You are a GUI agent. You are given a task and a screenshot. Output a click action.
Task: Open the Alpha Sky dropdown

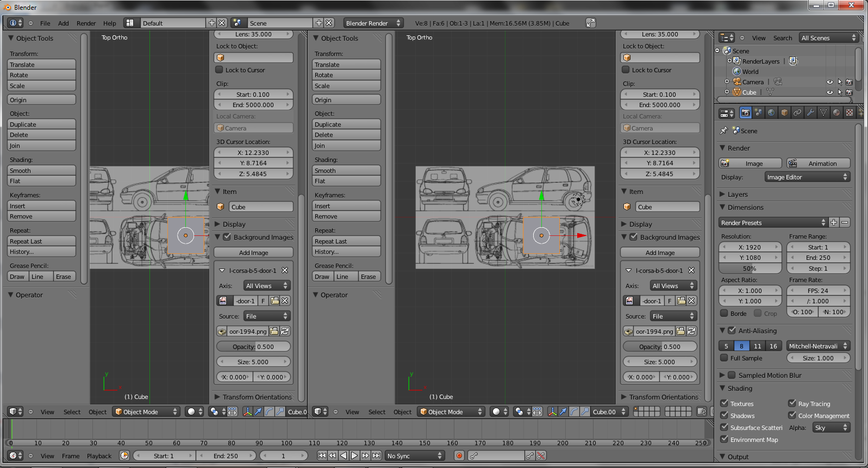coord(831,428)
